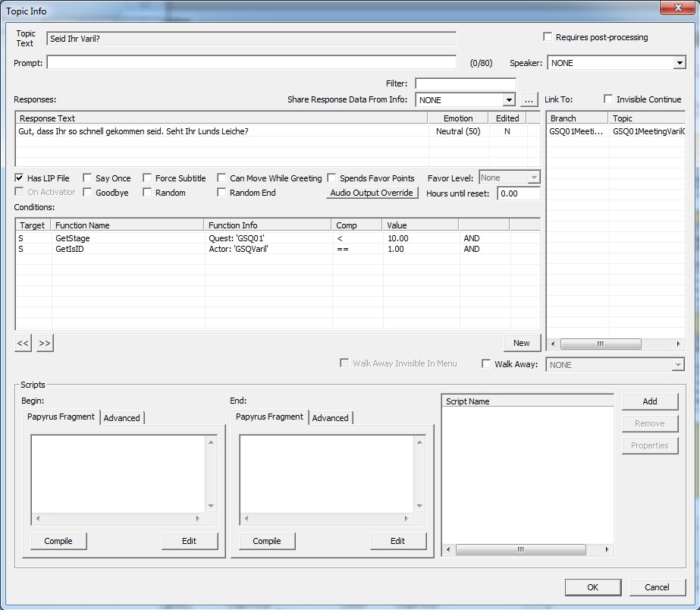
Task: Click the next info '>>' button
Action: coord(45,344)
